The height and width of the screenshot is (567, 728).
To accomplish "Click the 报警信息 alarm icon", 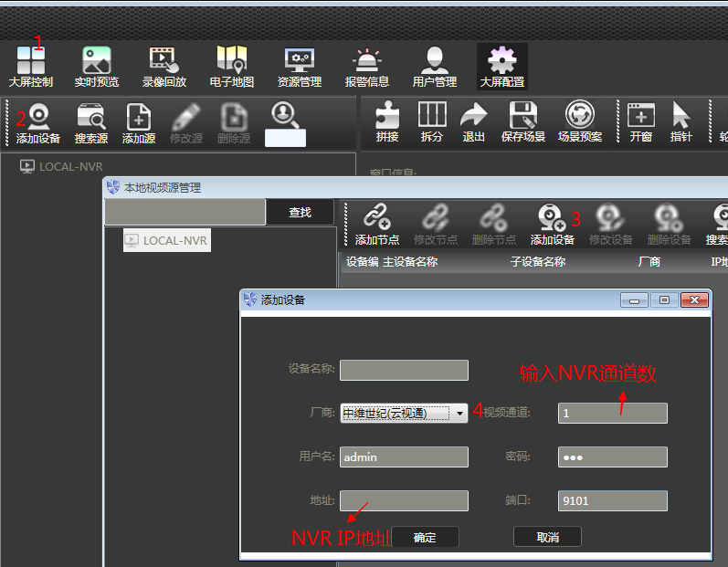I will (x=367, y=67).
